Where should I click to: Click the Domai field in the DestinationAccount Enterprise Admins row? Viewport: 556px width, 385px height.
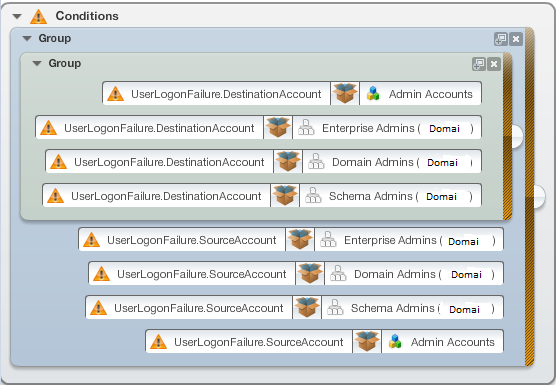click(x=445, y=128)
